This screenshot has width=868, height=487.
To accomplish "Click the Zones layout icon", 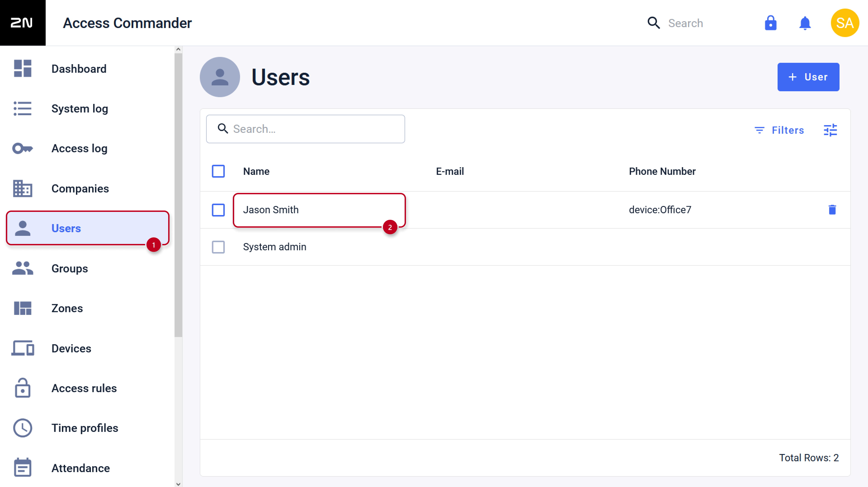I will tap(23, 308).
